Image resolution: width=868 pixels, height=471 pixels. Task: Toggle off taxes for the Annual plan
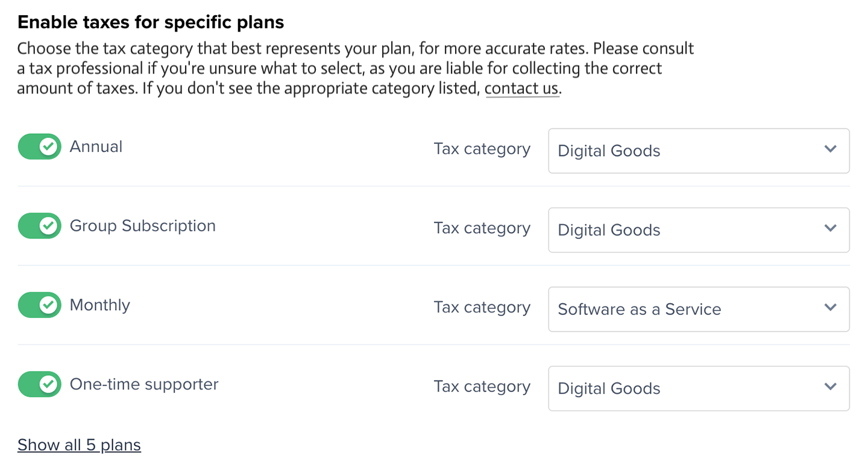(39, 147)
